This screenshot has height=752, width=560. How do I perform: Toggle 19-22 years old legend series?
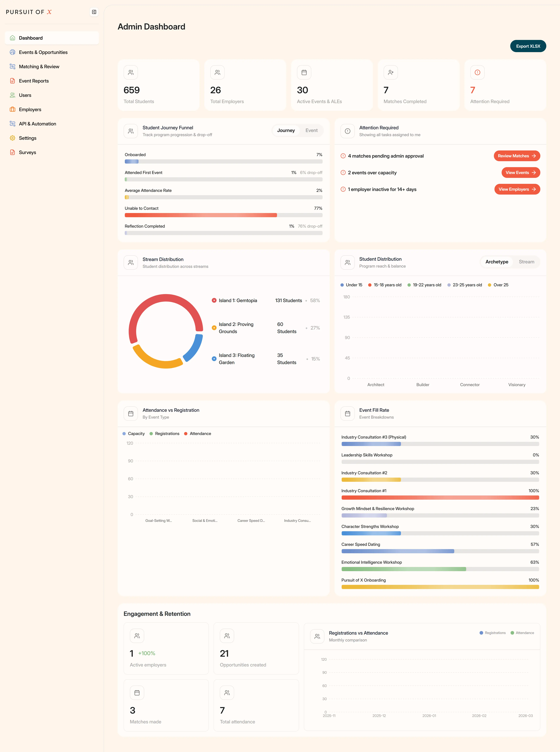(x=424, y=285)
